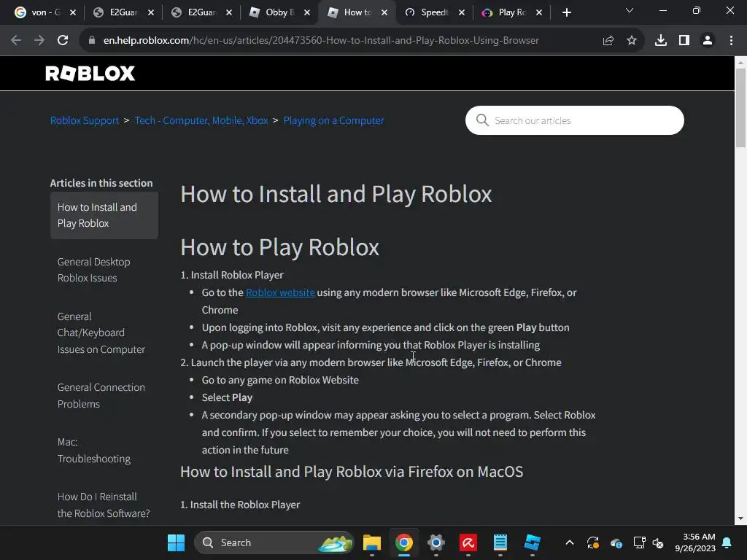Image resolution: width=747 pixels, height=560 pixels.
Task: Open General Connection Problems article
Action: coord(101,395)
